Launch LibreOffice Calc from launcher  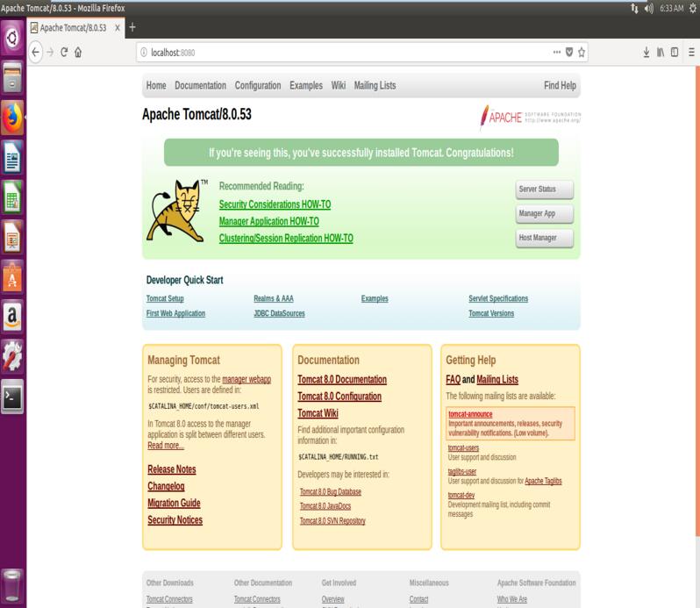click(12, 197)
